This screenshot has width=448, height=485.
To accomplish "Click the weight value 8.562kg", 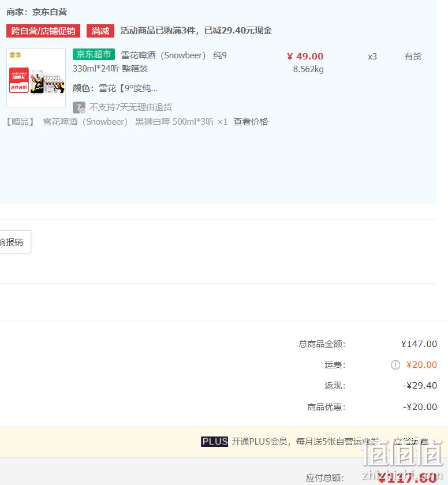I will click(308, 69).
